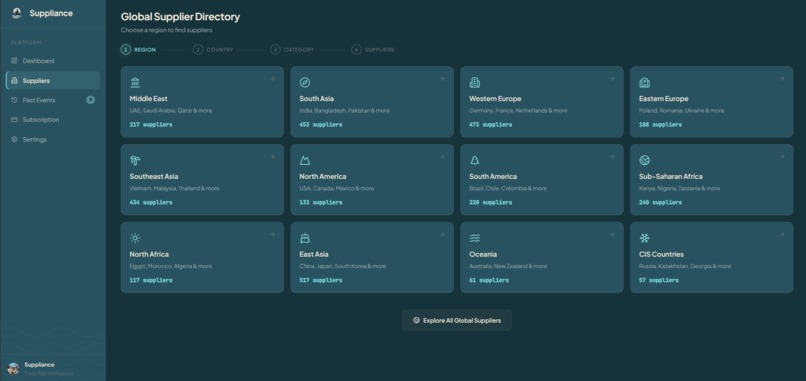Select Suppliers in the sidebar
Screen dimensions: 806x381
pos(53,81)
